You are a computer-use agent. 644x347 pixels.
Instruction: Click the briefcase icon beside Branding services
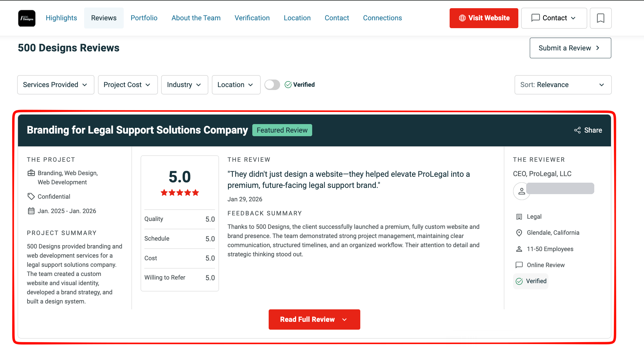pyautogui.click(x=31, y=173)
